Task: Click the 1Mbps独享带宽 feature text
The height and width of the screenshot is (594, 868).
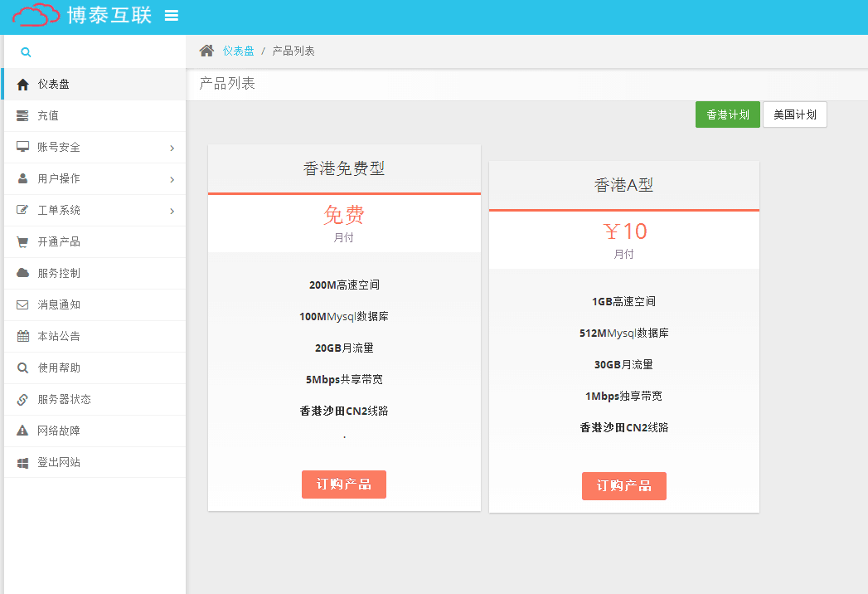Action: (624, 397)
